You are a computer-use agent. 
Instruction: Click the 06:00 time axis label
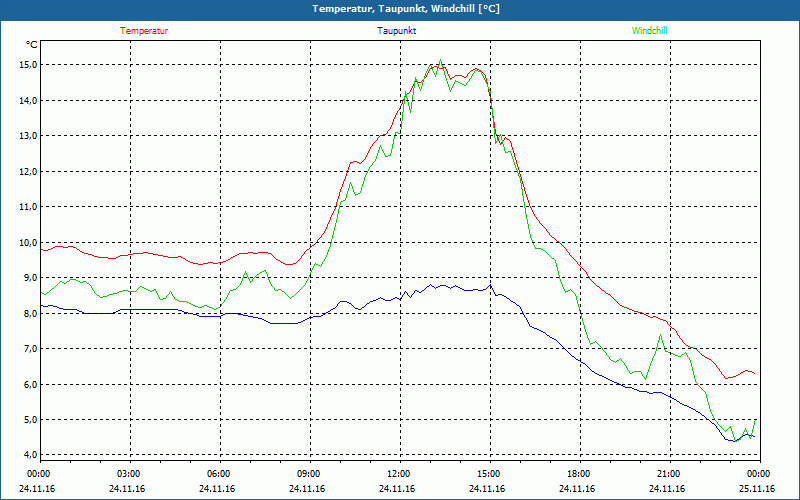tap(218, 474)
